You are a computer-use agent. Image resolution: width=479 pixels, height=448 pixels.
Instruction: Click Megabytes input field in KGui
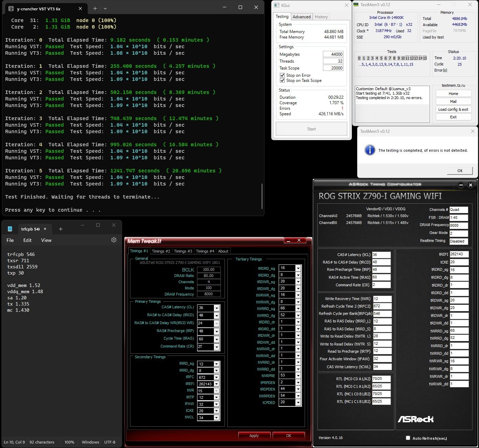click(333, 54)
